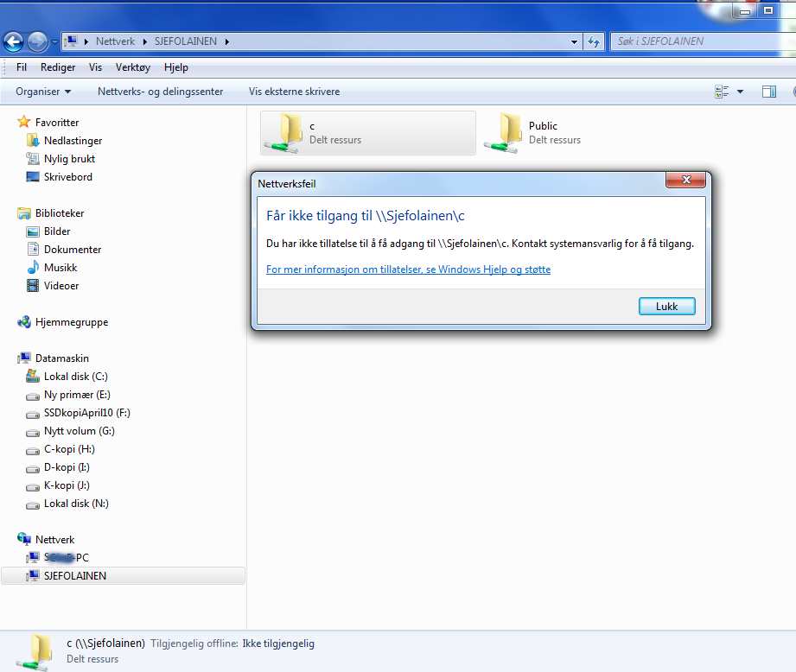The height and width of the screenshot is (672, 796).
Task: Open the Rediger menu
Action: tap(58, 67)
